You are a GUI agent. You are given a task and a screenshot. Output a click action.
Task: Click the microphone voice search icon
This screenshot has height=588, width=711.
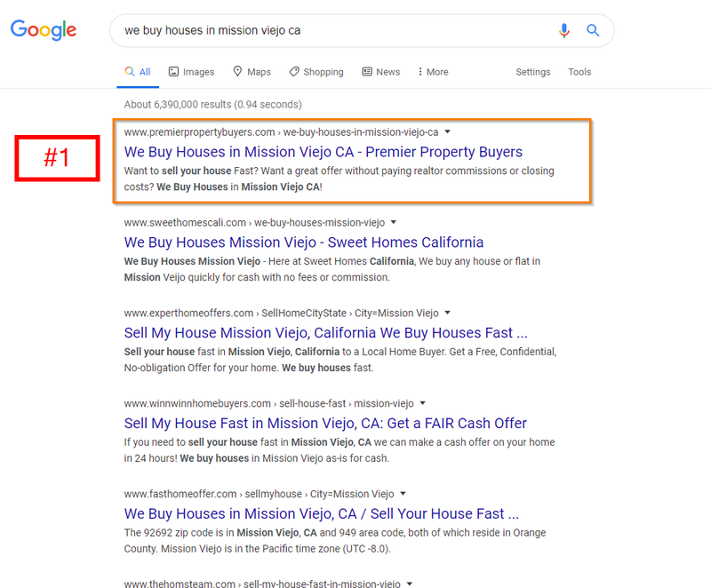pyautogui.click(x=564, y=30)
